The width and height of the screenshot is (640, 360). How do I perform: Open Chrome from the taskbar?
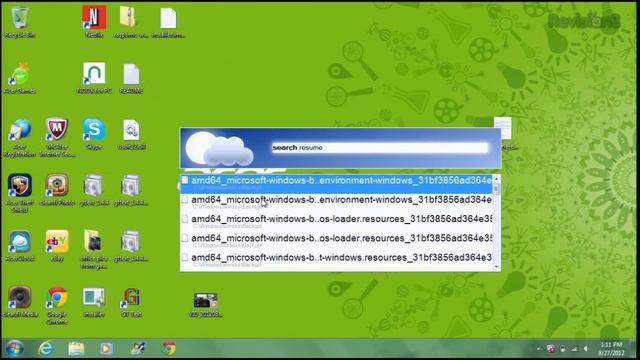(168, 349)
